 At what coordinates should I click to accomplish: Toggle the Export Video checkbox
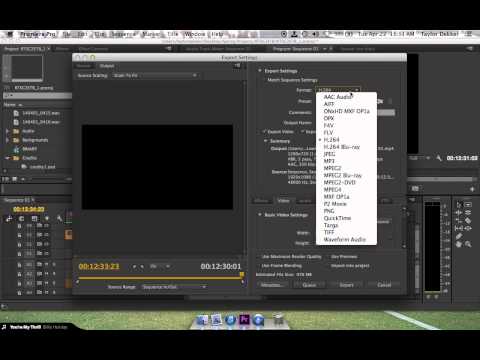click(x=264, y=132)
